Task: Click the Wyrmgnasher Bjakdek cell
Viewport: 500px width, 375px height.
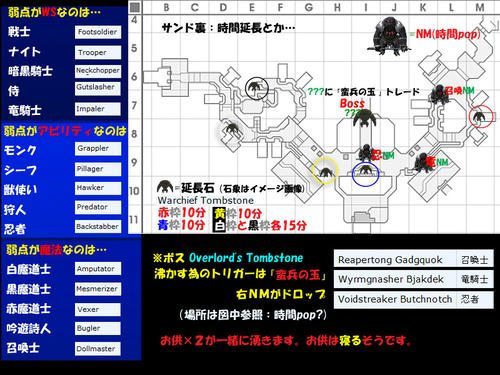Action: [395, 279]
